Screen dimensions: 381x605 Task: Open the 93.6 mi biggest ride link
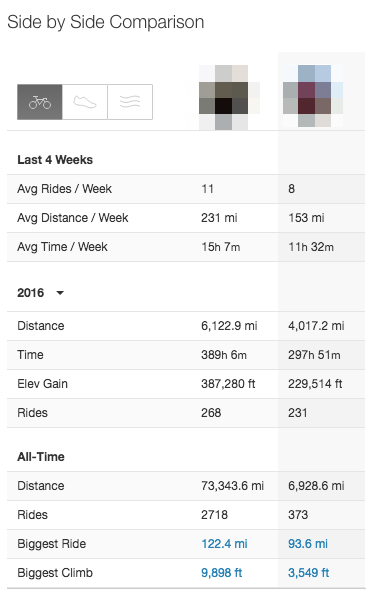[x=308, y=544]
